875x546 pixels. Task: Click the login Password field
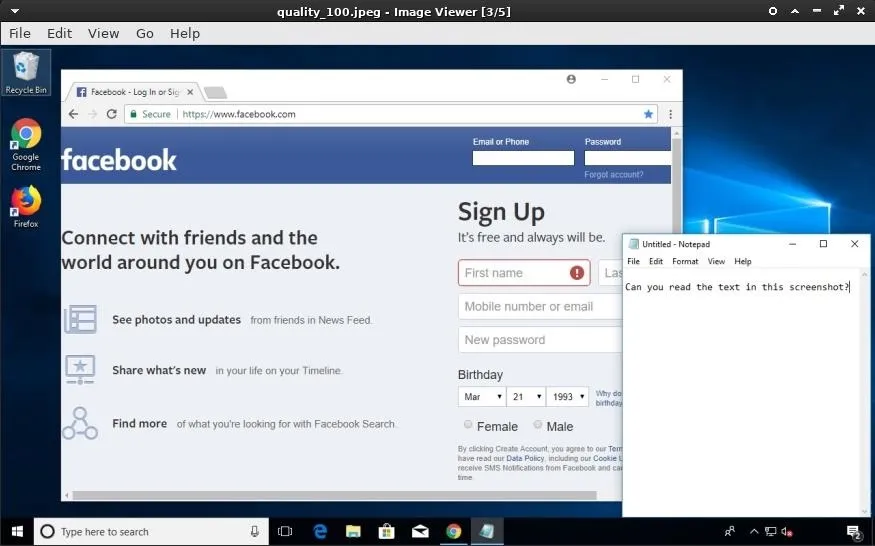(x=627, y=158)
